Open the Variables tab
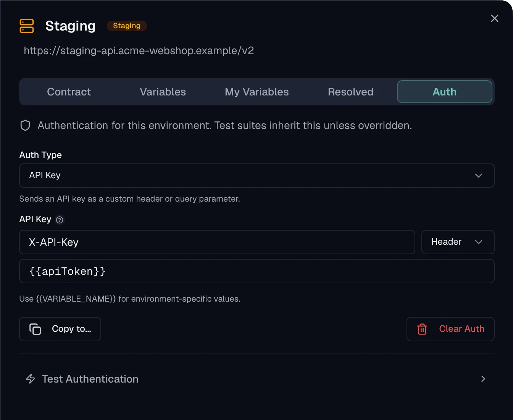This screenshot has width=513, height=420. tap(163, 92)
